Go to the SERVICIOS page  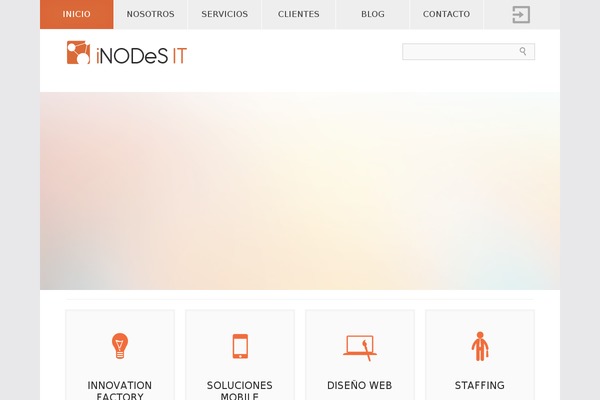pos(225,14)
